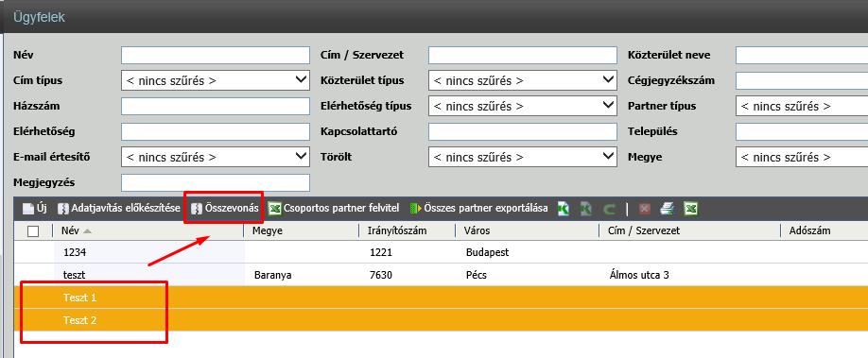
Task: Click the greyed-out red delete icon
Action: (644, 209)
